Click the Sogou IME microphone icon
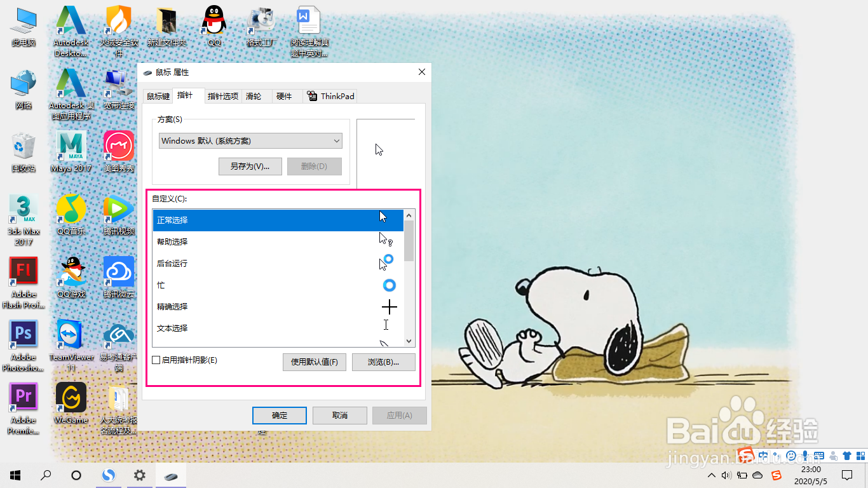Image resolution: width=868 pixels, height=488 pixels. click(805, 456)
